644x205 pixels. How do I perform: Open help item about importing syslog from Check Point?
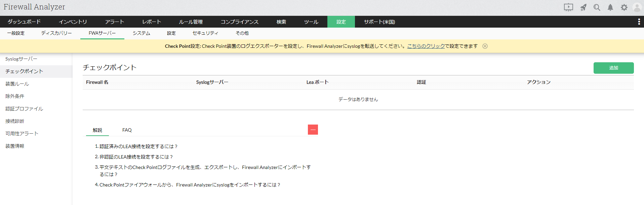(x=190, y=185)
